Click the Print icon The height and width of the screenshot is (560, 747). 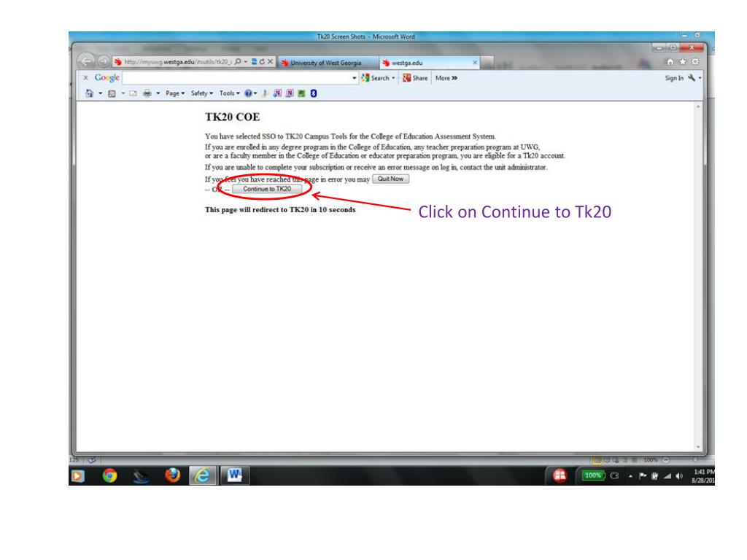point(147,93)
